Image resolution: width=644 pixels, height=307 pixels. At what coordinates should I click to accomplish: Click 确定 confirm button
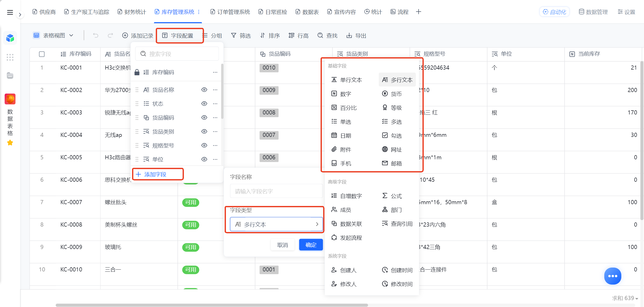click(x=311, y=245)
